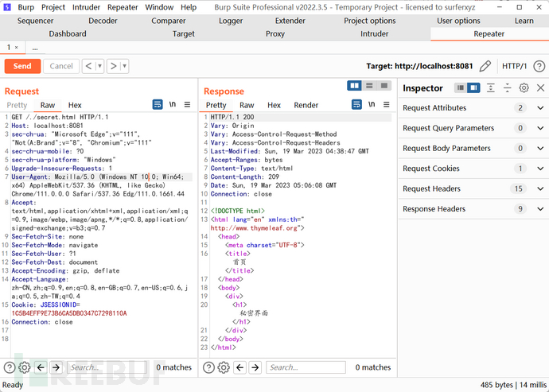Switch to the Decoder tab
This screenshot has width=549, height=392.
click(x=103, y=21)
